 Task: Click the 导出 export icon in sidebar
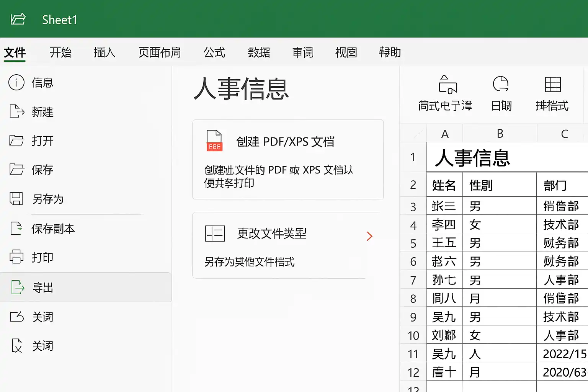[18, 287]
